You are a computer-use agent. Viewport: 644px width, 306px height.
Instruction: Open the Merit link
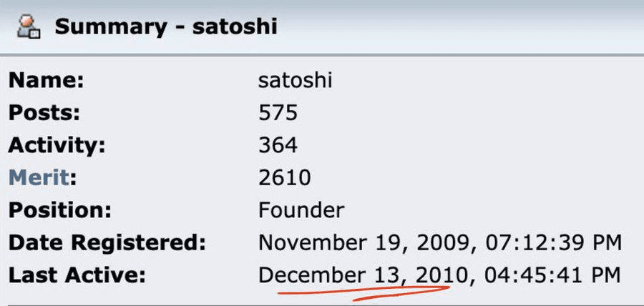38,178
